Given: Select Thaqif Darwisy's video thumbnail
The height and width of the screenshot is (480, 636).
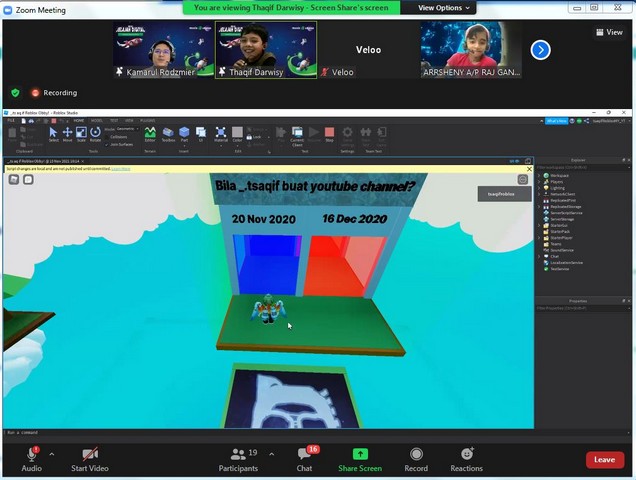Looking at the screenshot, I should pos(265,49).
